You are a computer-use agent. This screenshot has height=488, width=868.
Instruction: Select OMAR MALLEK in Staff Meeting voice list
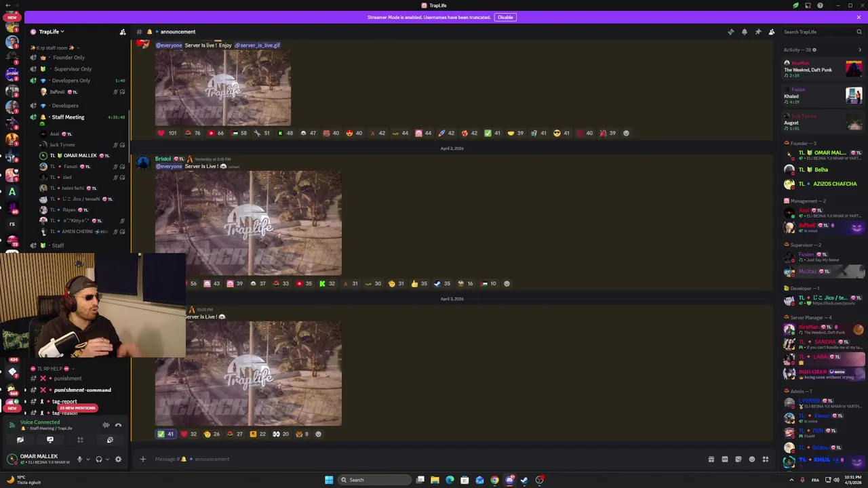point(80,155)
